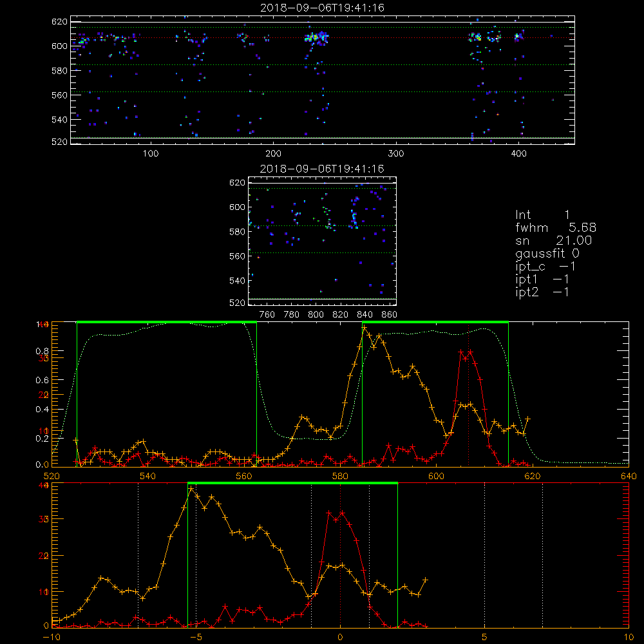Click the '0.8' y-axis label of profile plot
Image resolution: width=644 pixels, height=644 pixels.
[43, 351]
